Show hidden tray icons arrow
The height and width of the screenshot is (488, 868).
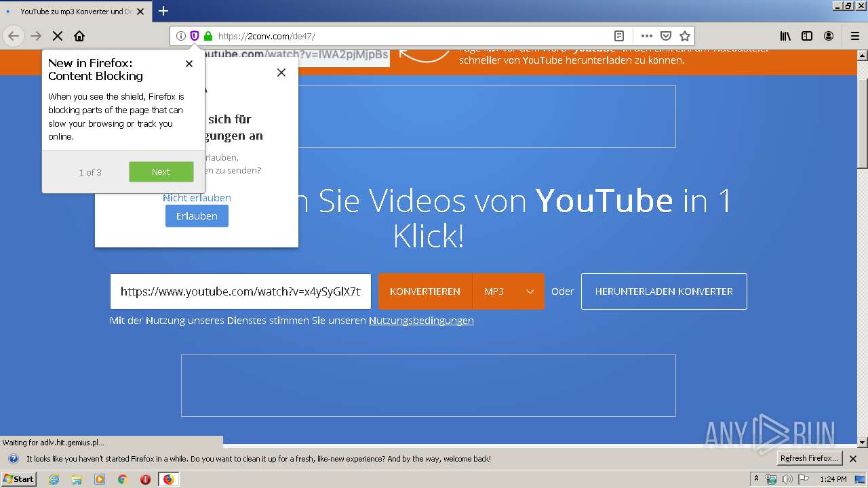click(756, 479)
